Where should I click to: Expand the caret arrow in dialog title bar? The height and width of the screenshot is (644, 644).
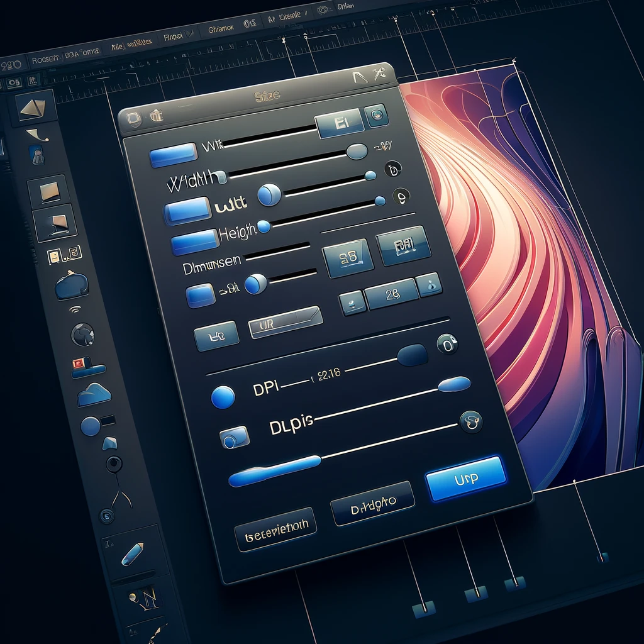pos(358,77)
